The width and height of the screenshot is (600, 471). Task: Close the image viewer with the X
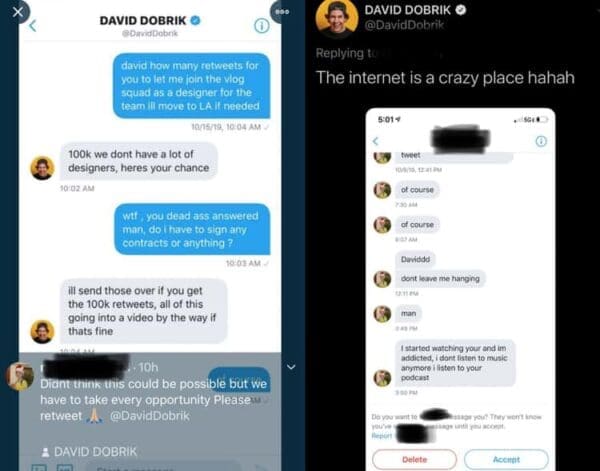pos(17,12)
